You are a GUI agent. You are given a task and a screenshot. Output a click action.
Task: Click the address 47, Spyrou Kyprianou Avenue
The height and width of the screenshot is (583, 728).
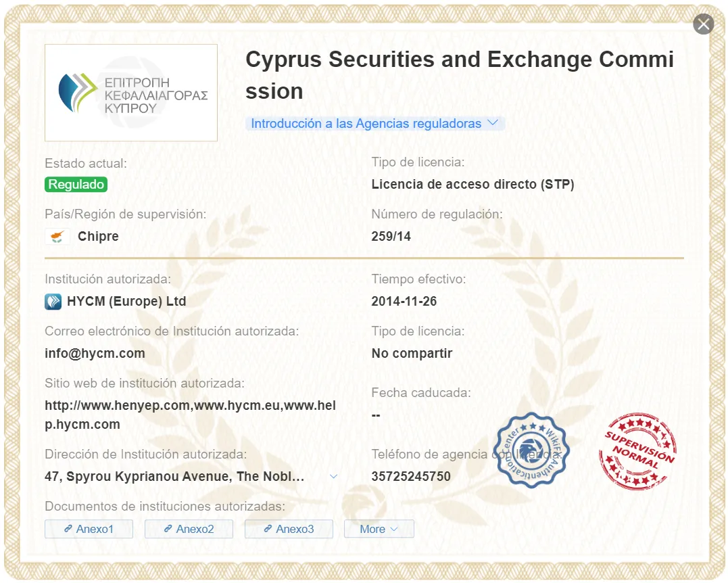[x=174, y=477]
